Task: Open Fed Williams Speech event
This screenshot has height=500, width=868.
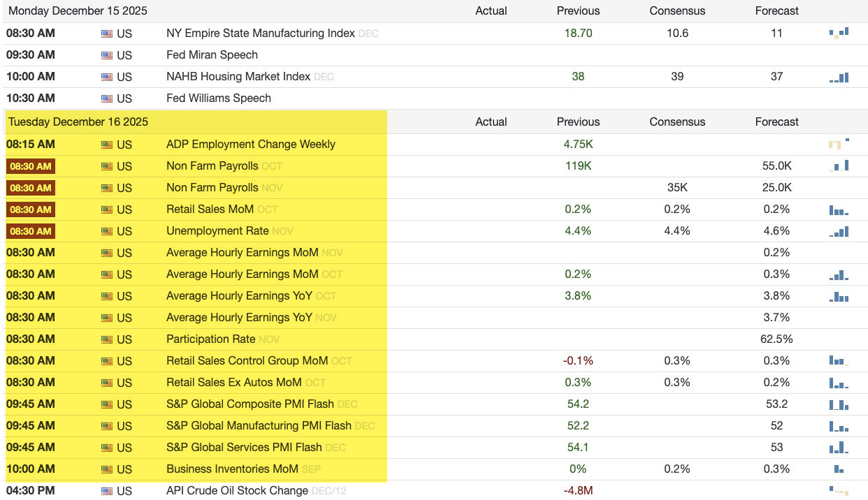Action: 219,98
